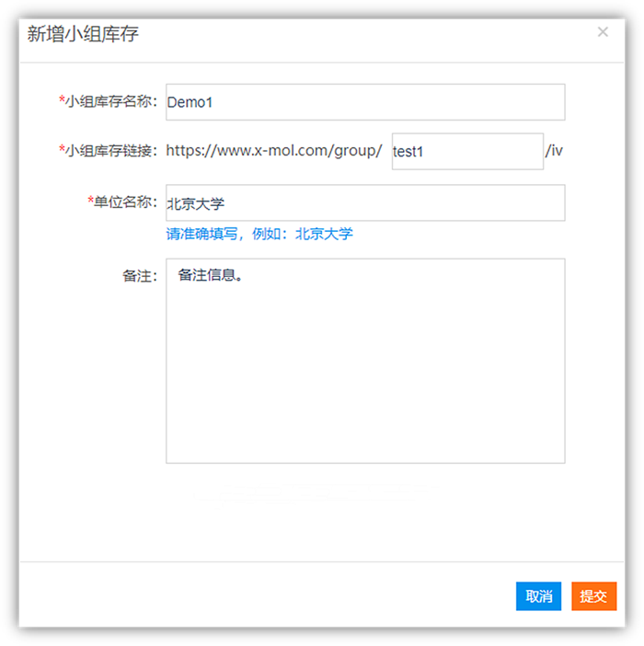Click the 提交 button
644x646 pixels.
tap(593, 595)
